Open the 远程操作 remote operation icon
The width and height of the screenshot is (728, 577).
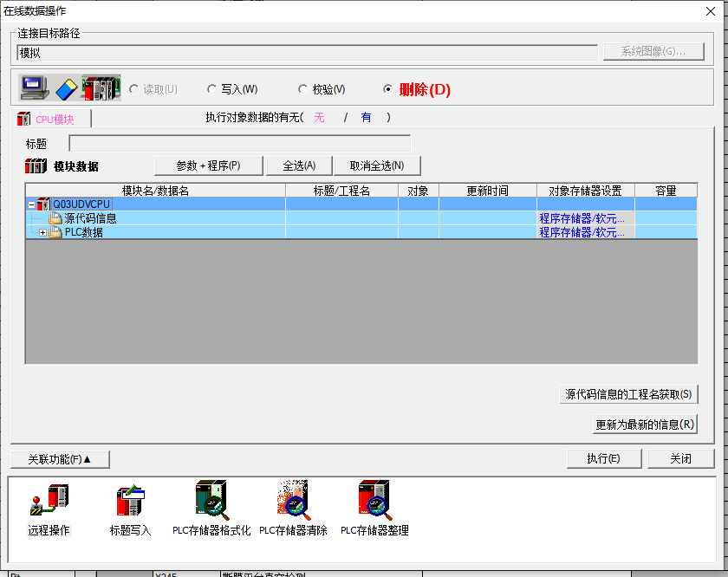pos(49,502)
